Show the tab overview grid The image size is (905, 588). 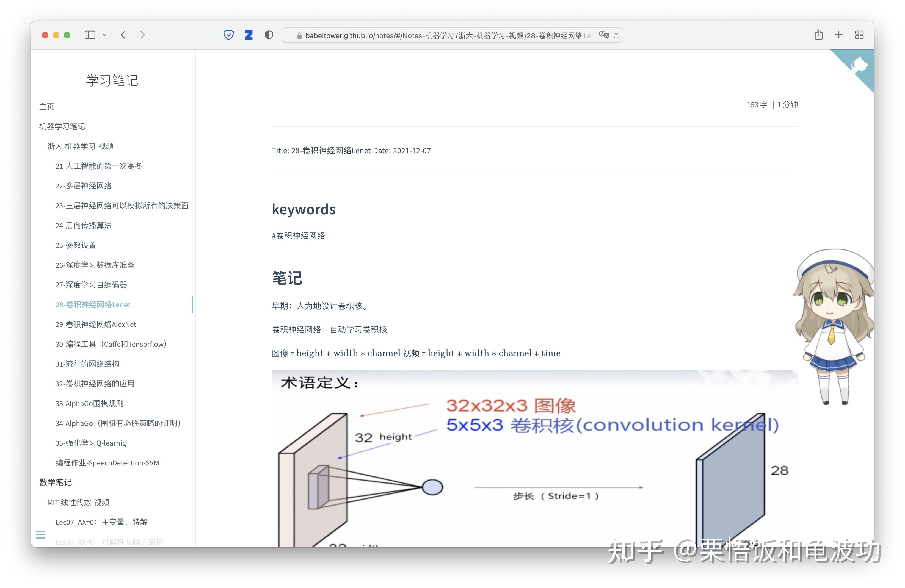(x=859, y=35)
